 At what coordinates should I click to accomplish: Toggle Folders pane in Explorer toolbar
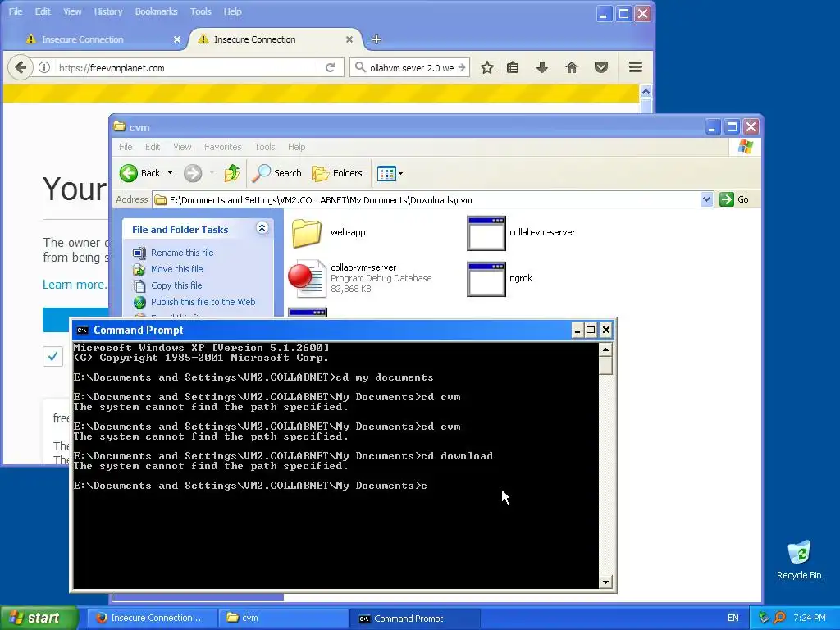click(337, 173)
